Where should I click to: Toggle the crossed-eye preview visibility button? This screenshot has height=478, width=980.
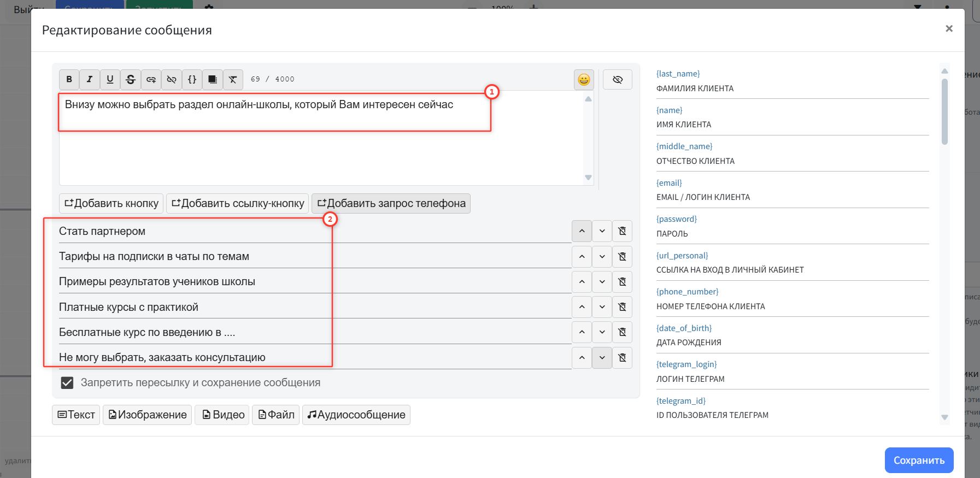(618, 80)
